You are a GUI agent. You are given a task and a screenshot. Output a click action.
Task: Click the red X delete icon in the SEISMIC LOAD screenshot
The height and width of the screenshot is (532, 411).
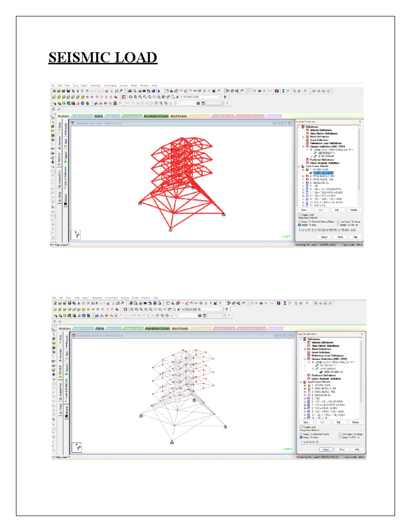(x=87, y=91)
